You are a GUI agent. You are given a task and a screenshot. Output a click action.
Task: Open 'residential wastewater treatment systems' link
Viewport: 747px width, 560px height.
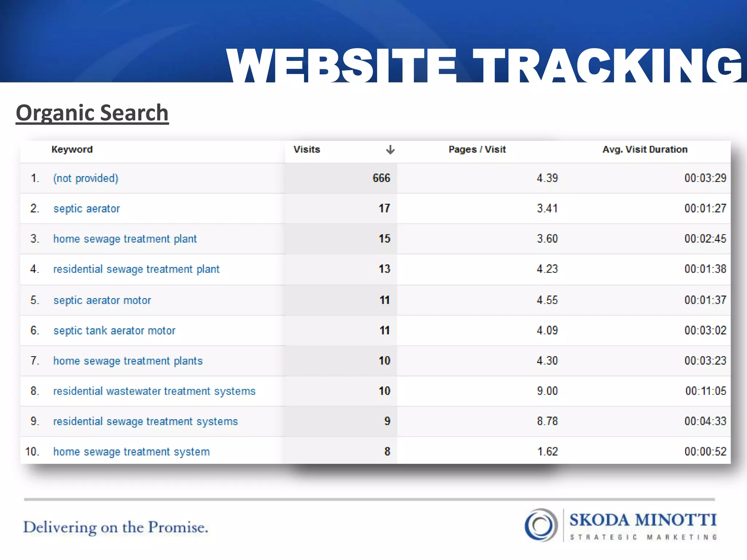click(155, 391)
